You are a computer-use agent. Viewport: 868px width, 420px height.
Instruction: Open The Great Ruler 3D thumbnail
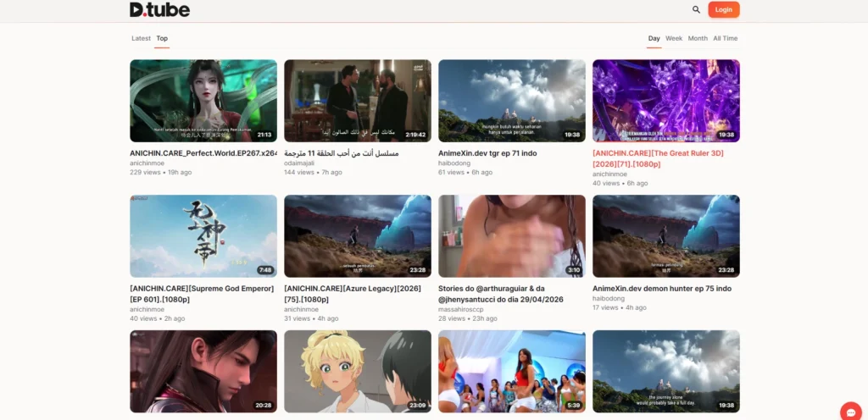pos(666,101)
